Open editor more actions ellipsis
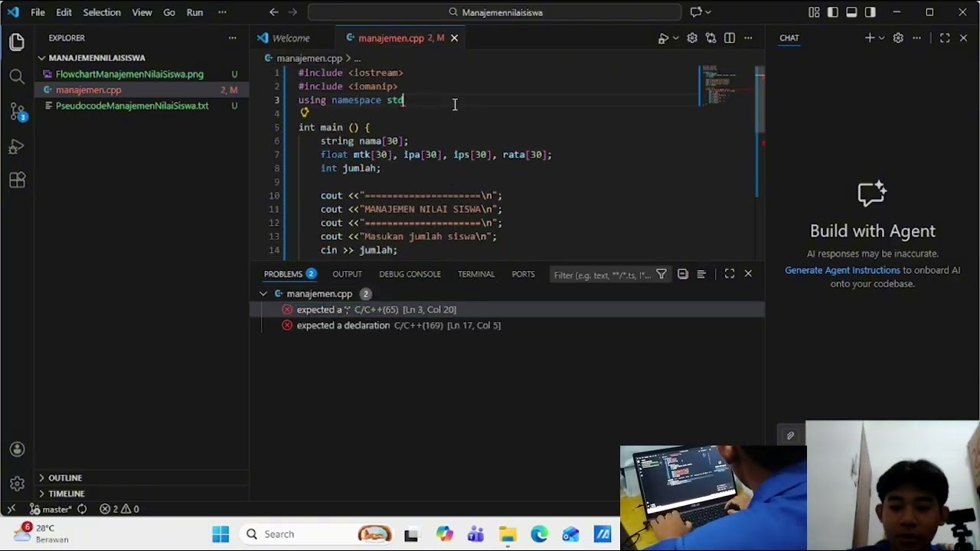980x551 pixels. (748, 37)
